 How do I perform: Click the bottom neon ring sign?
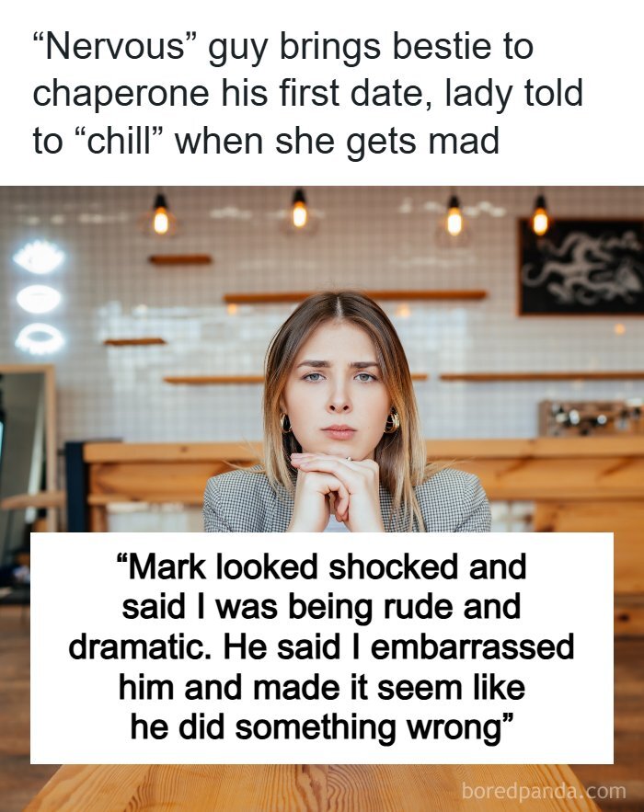coord(40,338)
